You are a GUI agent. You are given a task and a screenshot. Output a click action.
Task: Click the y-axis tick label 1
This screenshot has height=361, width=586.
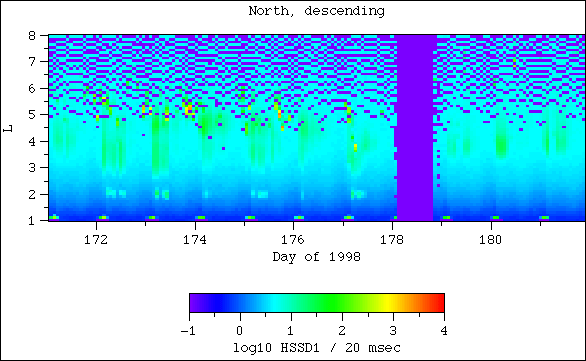32,220
